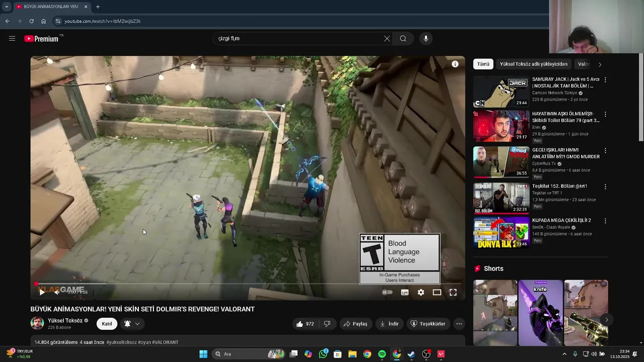644x362 pixels.
Task: Download video with İndir button
Action: point(389,324)
